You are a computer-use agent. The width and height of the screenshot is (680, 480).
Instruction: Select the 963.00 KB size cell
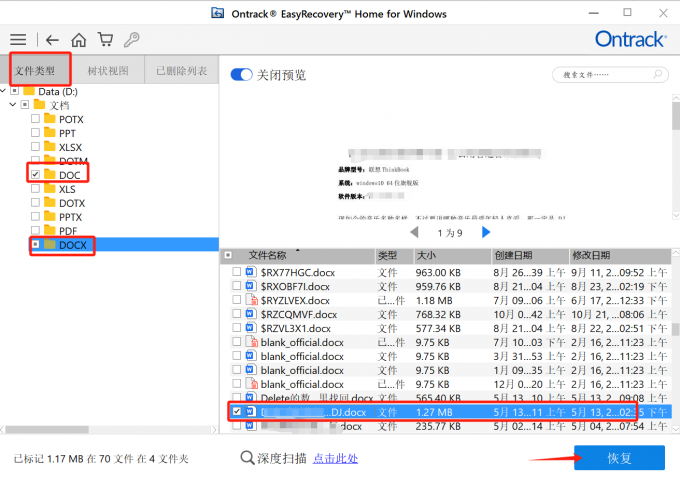[438, 273]
